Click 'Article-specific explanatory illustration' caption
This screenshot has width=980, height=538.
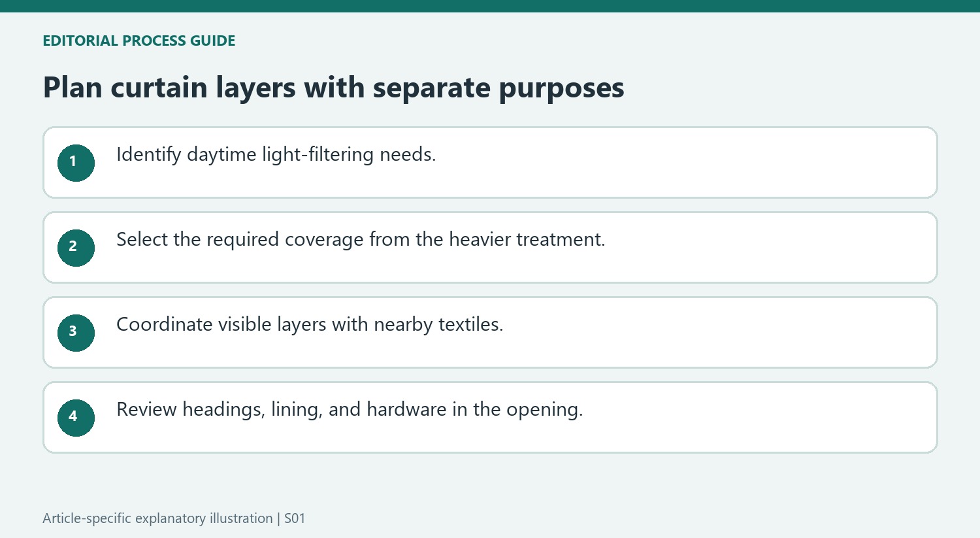pos(157,518)
